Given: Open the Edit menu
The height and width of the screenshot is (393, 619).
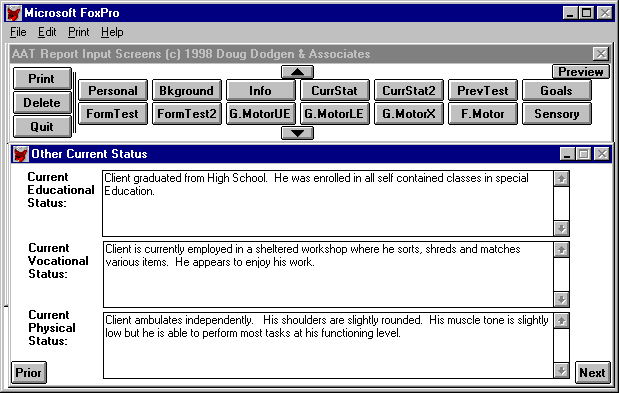Looking at the screenshot, I should (47, 32).
